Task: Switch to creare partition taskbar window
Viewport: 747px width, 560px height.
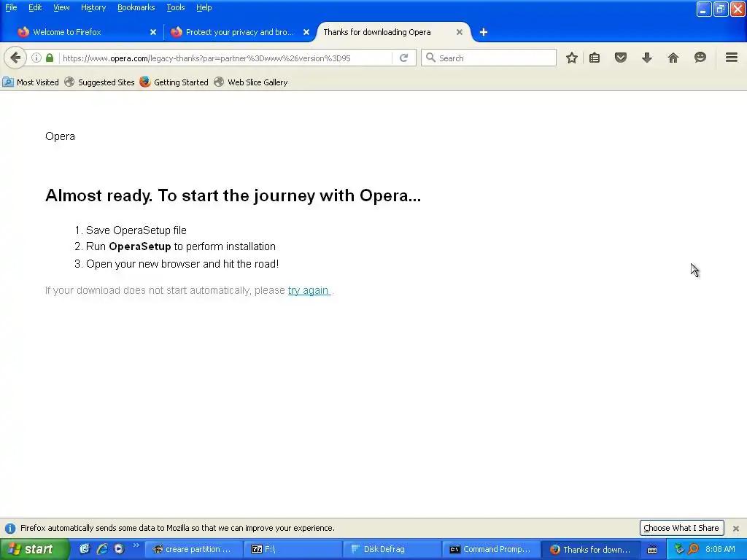Action: point(193,550)
